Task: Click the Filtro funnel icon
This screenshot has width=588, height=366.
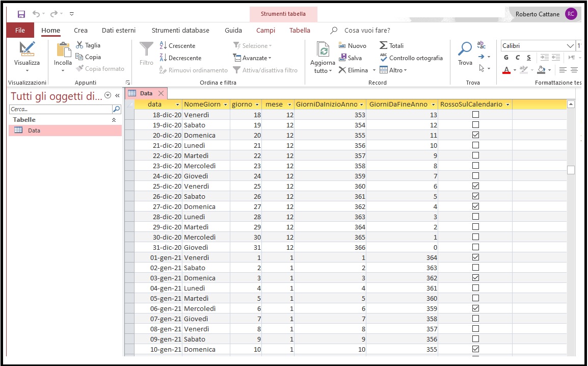Action: 146,49
